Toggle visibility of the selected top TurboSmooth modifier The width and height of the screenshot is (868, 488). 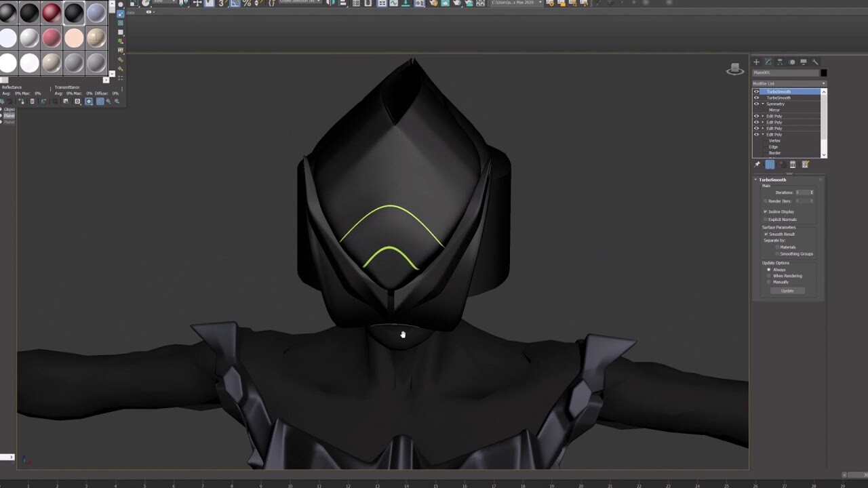click(756, 91)
